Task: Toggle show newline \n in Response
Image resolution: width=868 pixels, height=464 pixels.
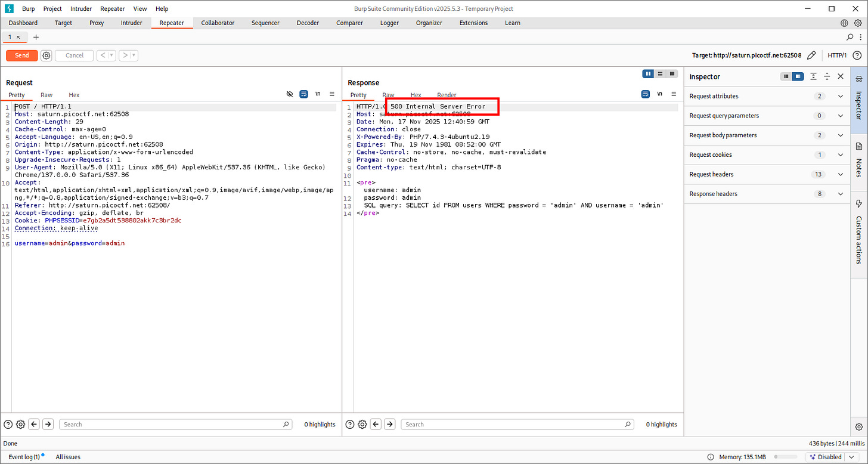Action: 659,94
